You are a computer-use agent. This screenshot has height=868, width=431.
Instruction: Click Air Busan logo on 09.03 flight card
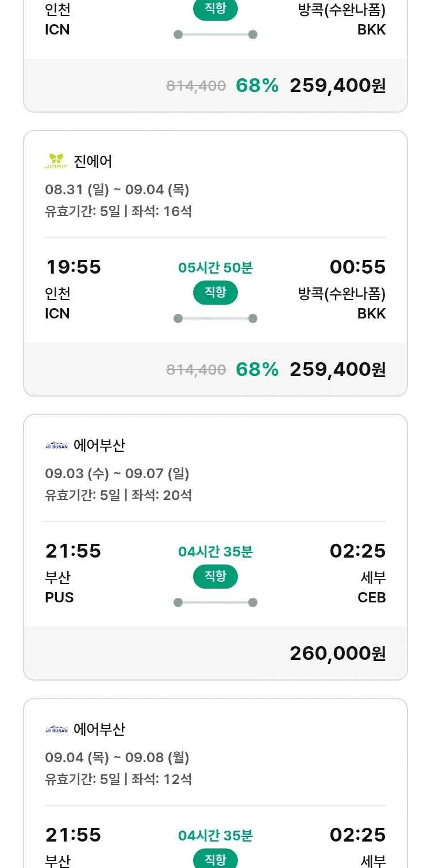56,445
